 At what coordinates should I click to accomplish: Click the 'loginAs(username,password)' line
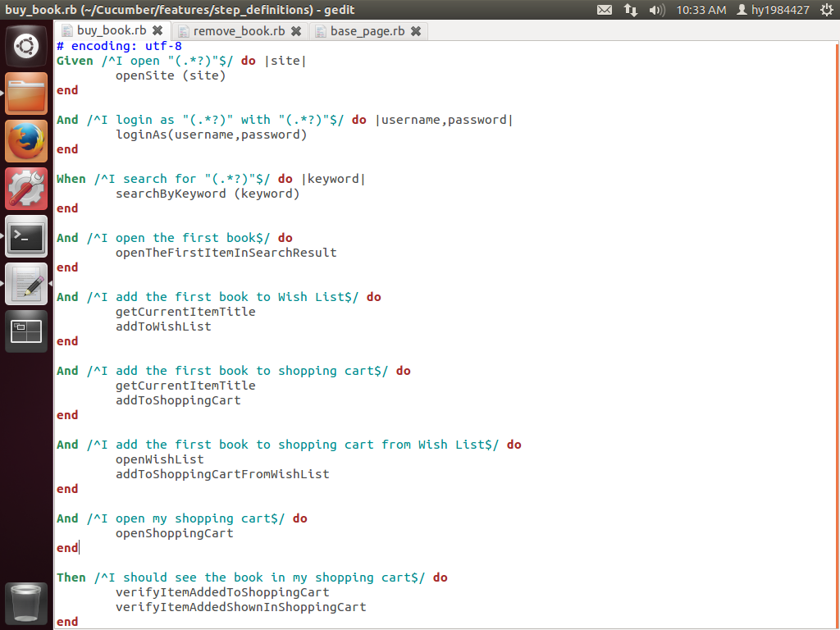click(x=211, y=135)
